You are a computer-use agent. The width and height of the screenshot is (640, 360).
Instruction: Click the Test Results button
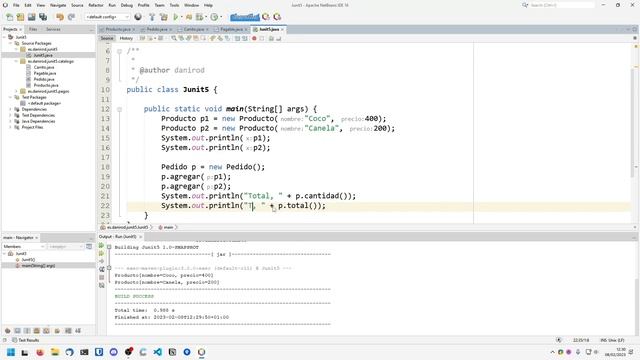(x=26, y=340)
